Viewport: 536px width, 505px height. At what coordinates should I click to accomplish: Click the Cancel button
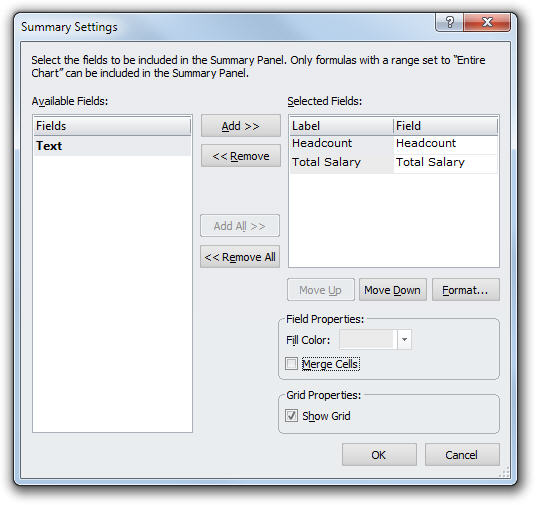tap(462, 455)
